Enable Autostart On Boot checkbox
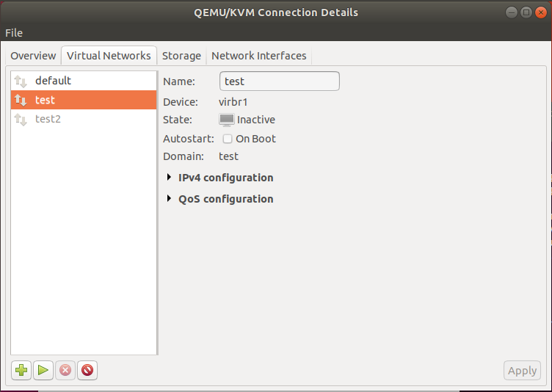 (228, 139)
